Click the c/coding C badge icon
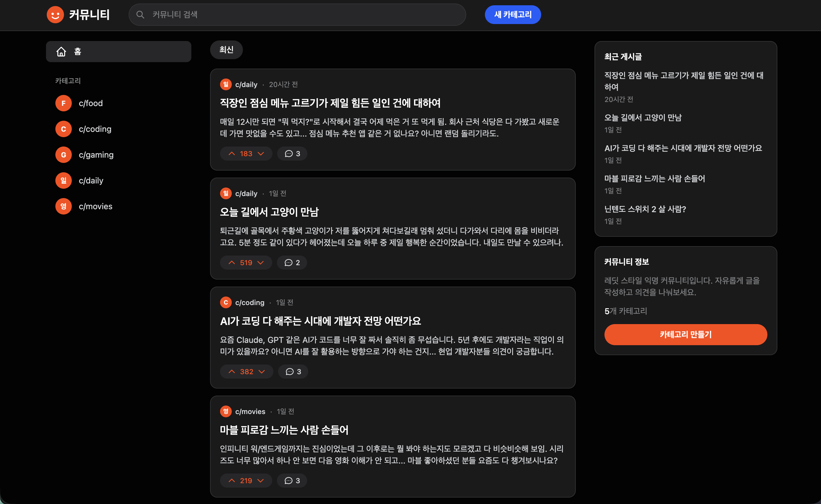This screenshot has width=821, height=504. pos(63,129)
